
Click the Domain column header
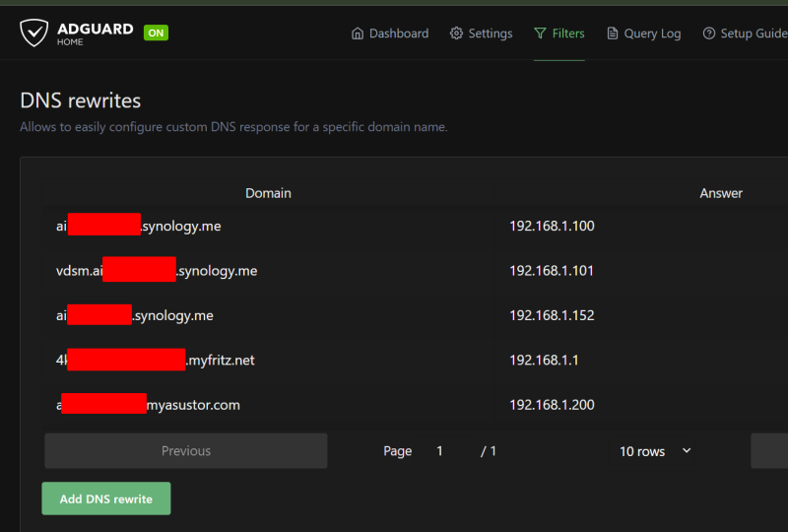[268, 193]
